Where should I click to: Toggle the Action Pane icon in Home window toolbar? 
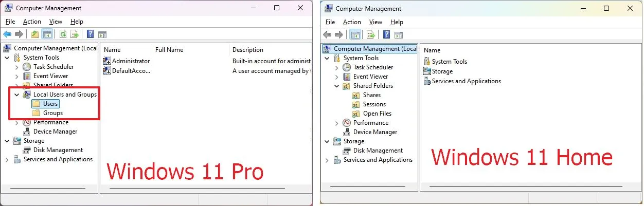click(398, 35)
